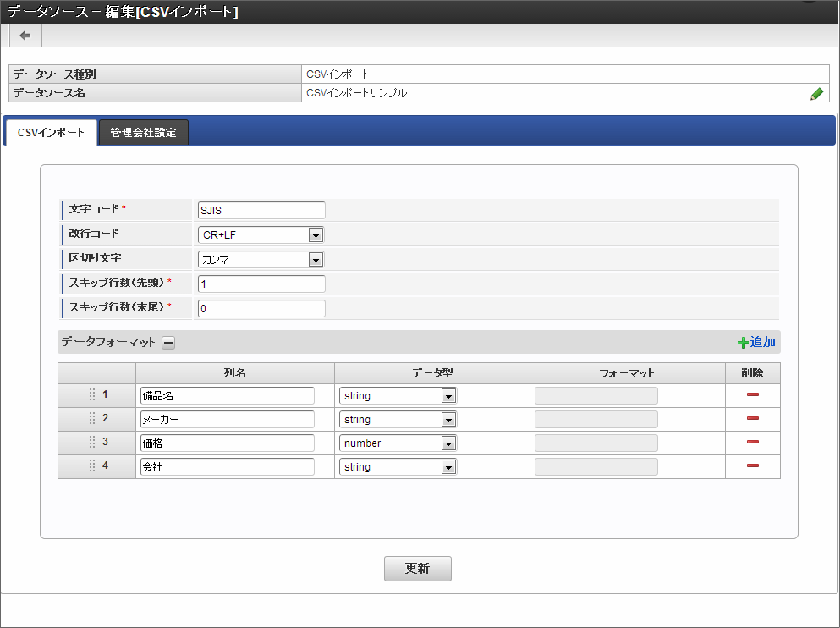This screenshot has width=840, height=628.
Task: Open data type dropdown for 備品名
Action: 398,396
